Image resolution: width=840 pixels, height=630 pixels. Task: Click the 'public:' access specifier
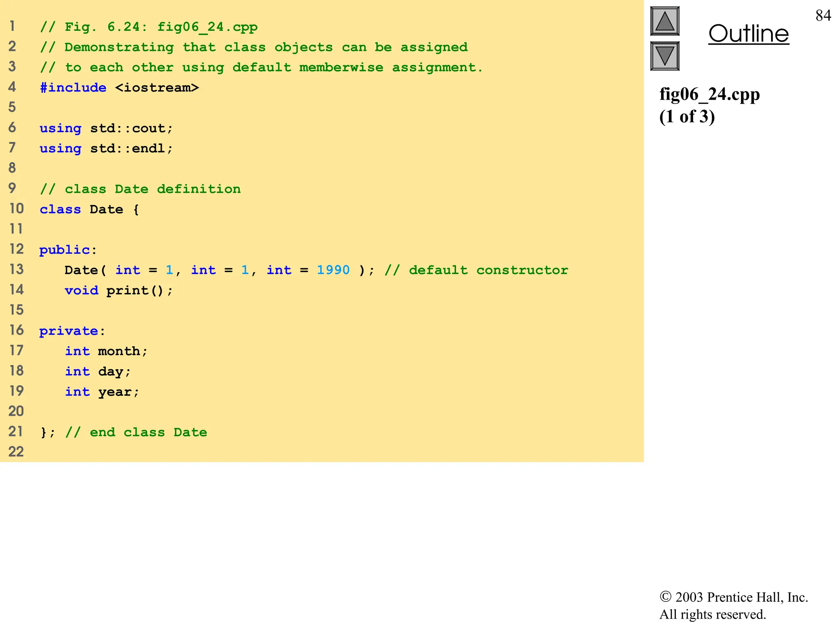[68, 250]
